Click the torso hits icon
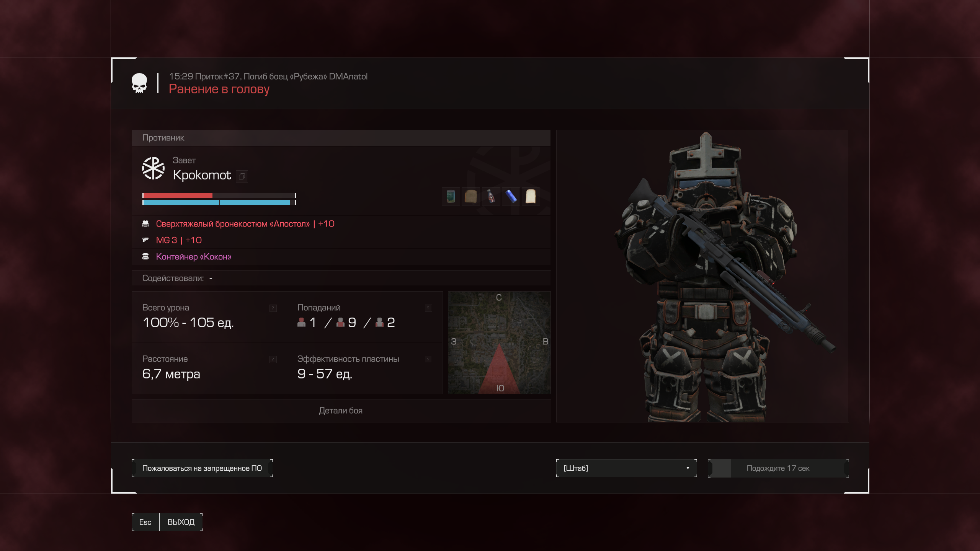 pos(340,322)
